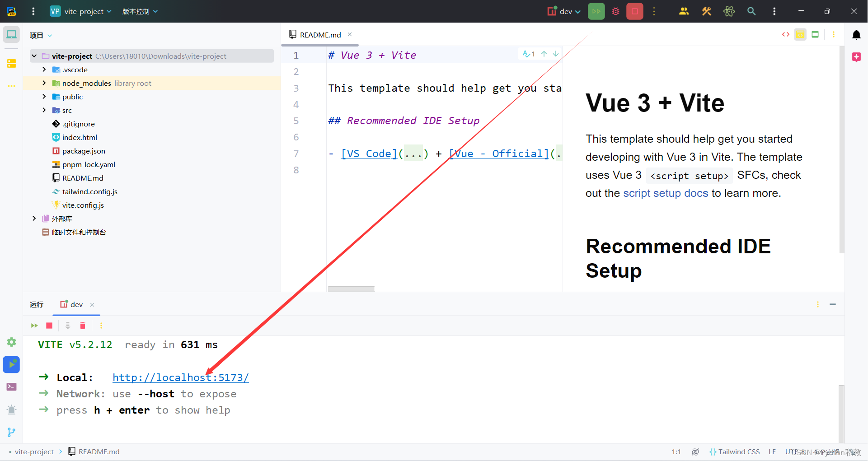The height and width of the screenshot is (461, 868).
Task: Expand the src folder
Action: pyautogui.click(x=44, y=110)
